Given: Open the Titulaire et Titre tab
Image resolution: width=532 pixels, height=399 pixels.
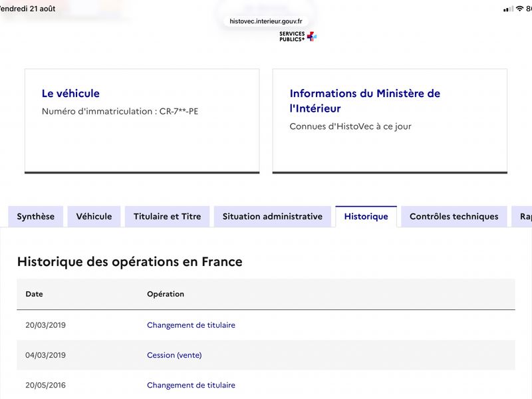Looking at the screenshot, I should [168, 217].
